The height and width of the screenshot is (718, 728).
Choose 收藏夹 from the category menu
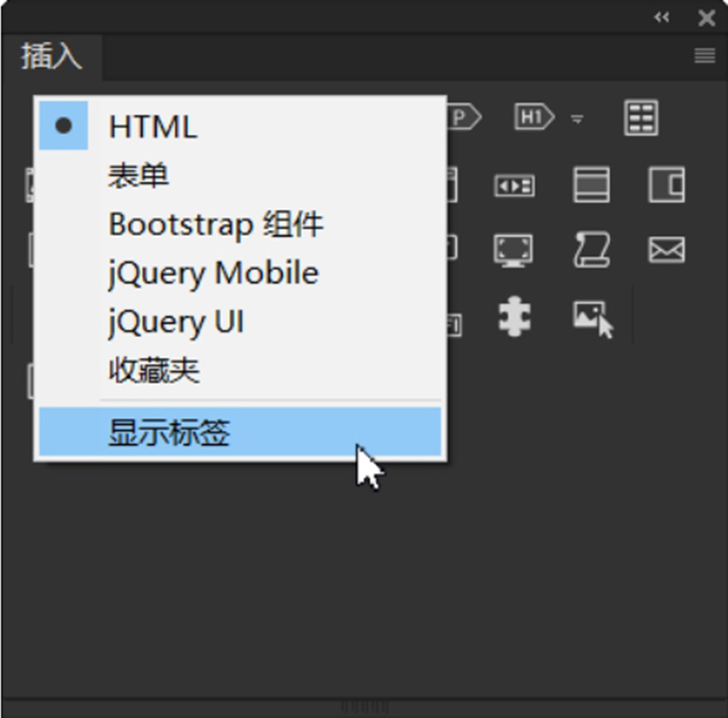point(240,370)
